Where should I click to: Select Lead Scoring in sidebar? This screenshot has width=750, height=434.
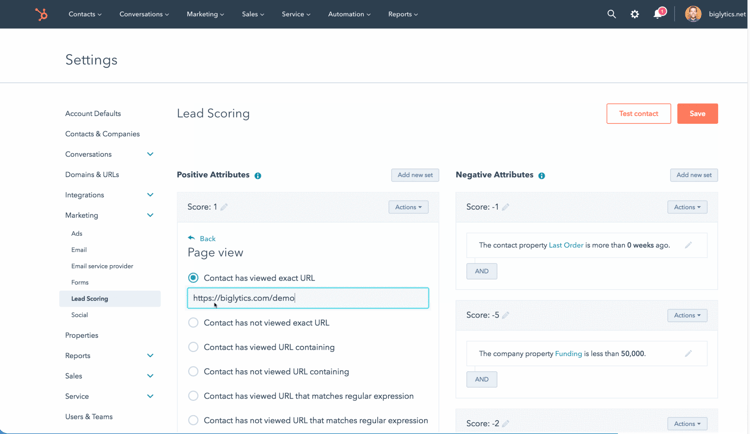(110, 299)
